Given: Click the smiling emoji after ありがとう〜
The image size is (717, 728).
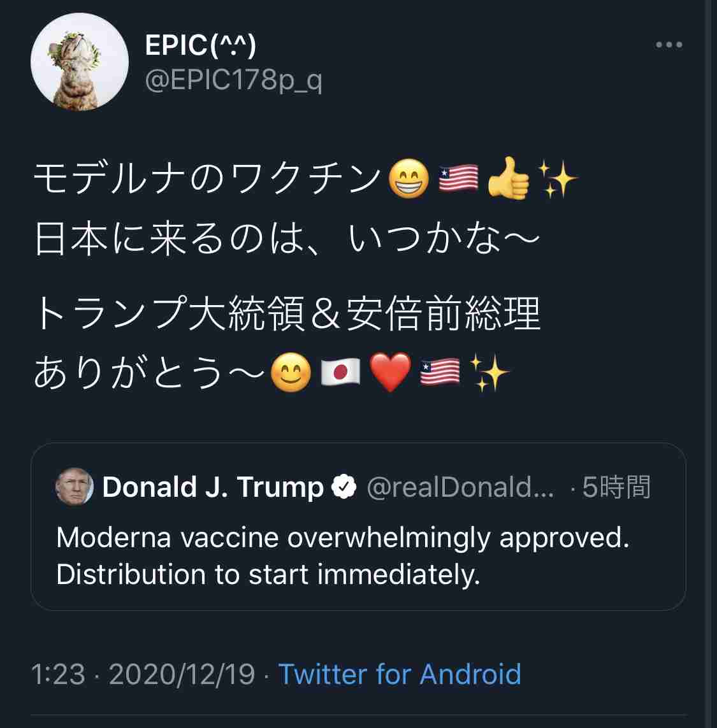Looking at the screenshot, I should pyautogui.click(x=291, y=374).
